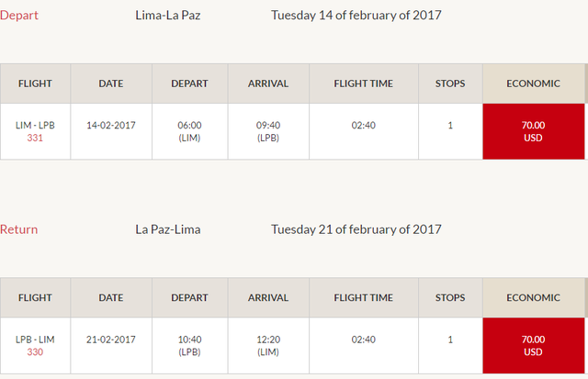Click the return table ECONOMIC header
This screenshot has height=379, width=588.
click(533, 297)
